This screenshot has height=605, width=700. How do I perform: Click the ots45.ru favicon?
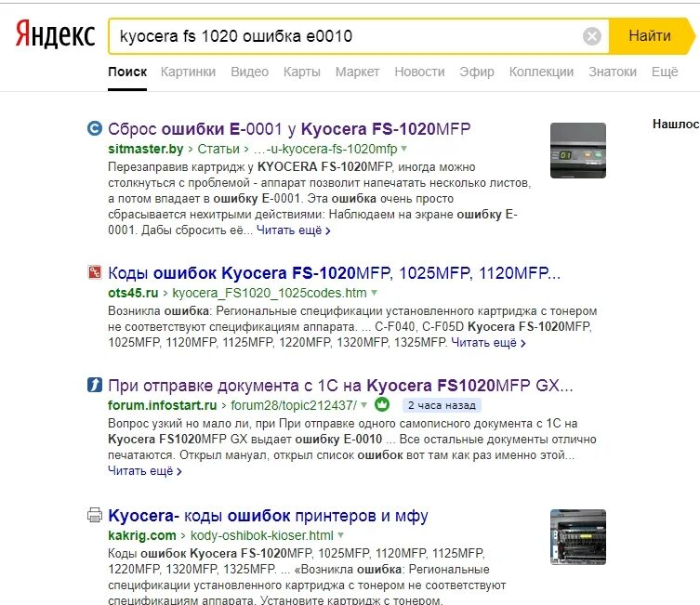click(94, 272)
